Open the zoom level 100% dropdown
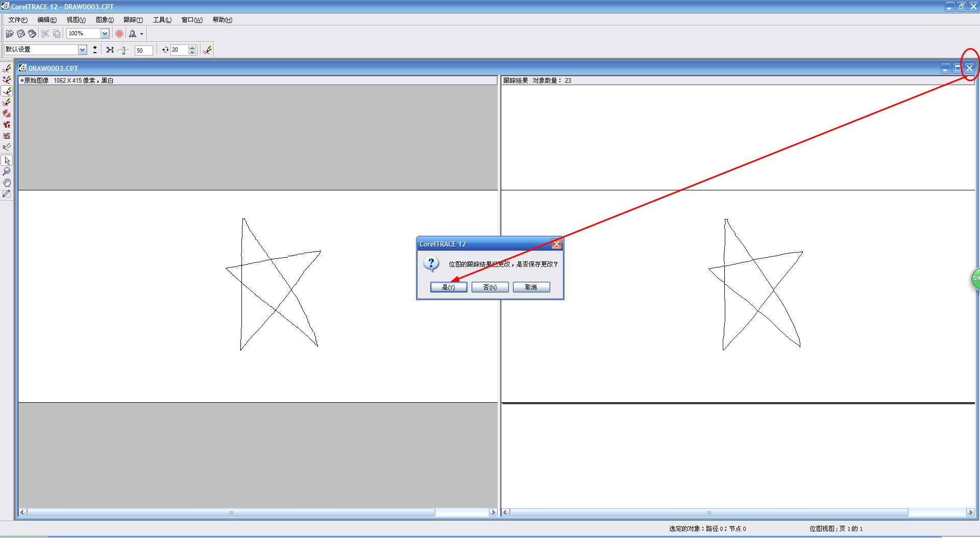Screen dimensions: 980x538 pos(105,34)
